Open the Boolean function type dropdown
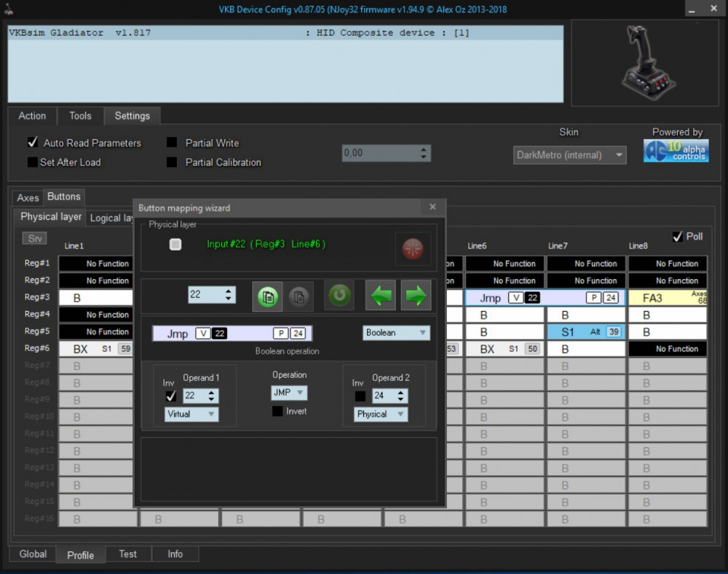This screenshot has width=728, height=574. [396, 333]
